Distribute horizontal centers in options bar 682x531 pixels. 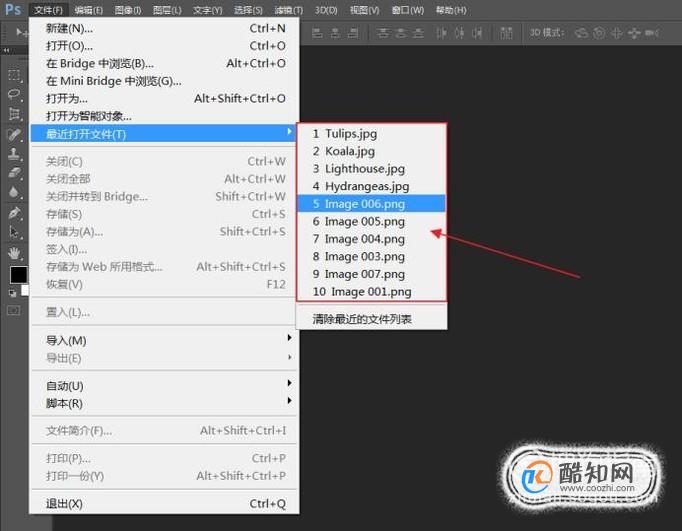pyautogui.click(x=459, y=33)
